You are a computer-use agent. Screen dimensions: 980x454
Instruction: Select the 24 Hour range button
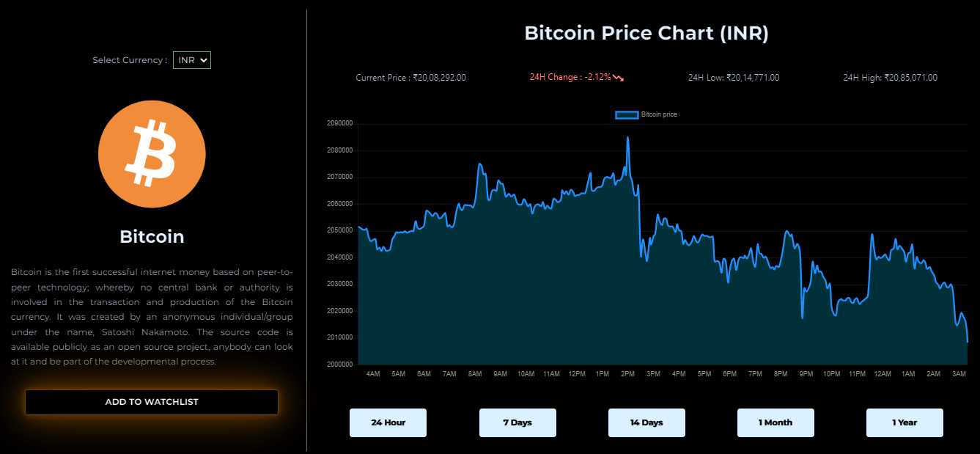[388, 422]
